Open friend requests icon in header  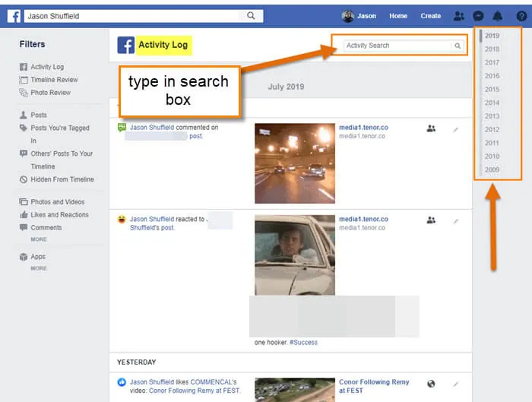click(x=459, y=16)
